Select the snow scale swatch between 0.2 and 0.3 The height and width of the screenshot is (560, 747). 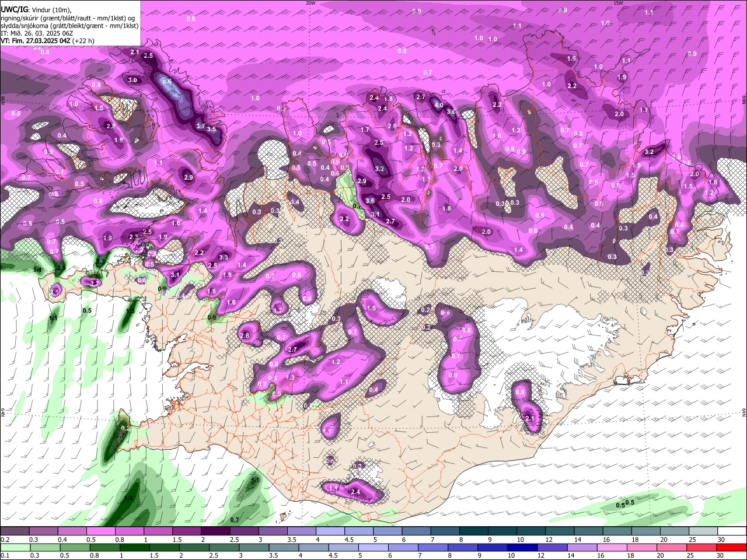tap(15, 531)
